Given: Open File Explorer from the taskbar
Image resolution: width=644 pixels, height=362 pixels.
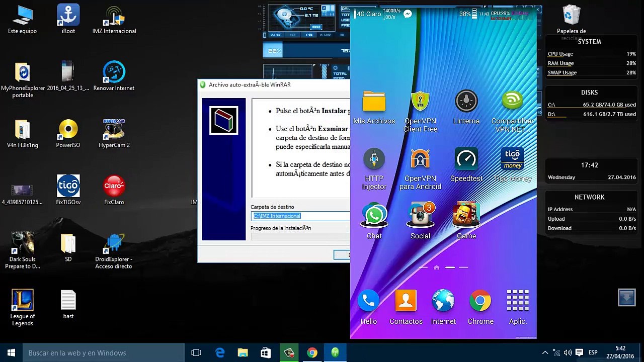Looking at the screenshot, I should tap(243, 353).
